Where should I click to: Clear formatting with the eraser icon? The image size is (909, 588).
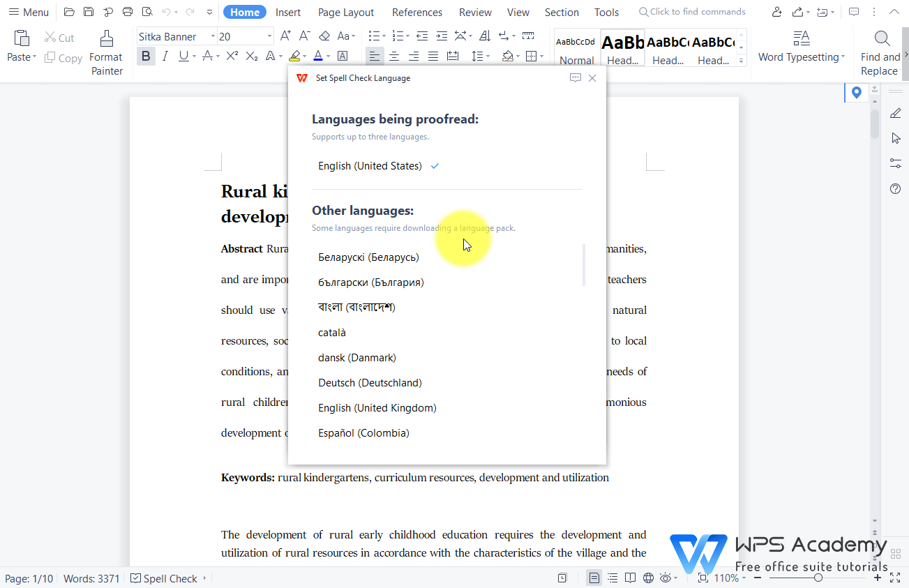point(324,36)
